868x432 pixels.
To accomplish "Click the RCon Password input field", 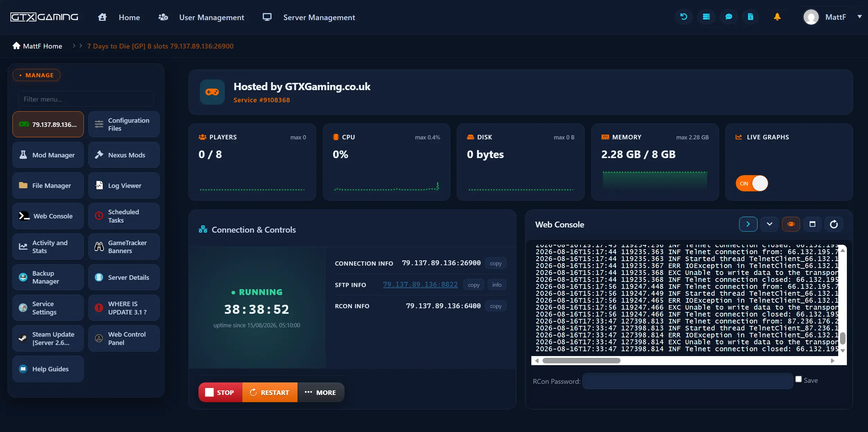I will [x=688, y=381].
